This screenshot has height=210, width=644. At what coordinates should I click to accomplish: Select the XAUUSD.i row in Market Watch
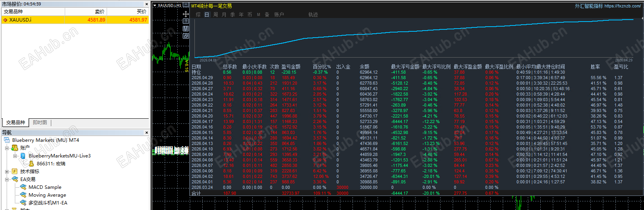pos(75,20)
